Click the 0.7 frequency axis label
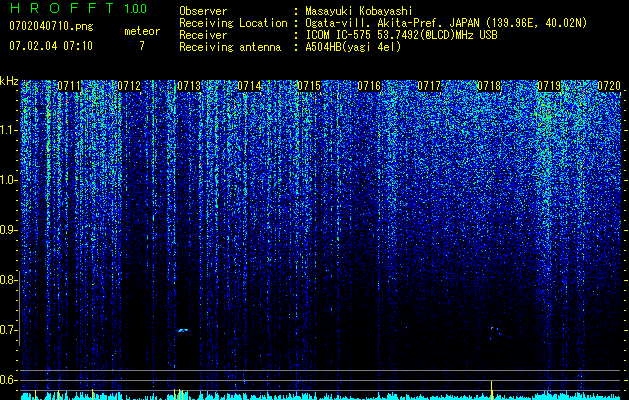Viewport: 629px width, 400px height. coord(8,330)
